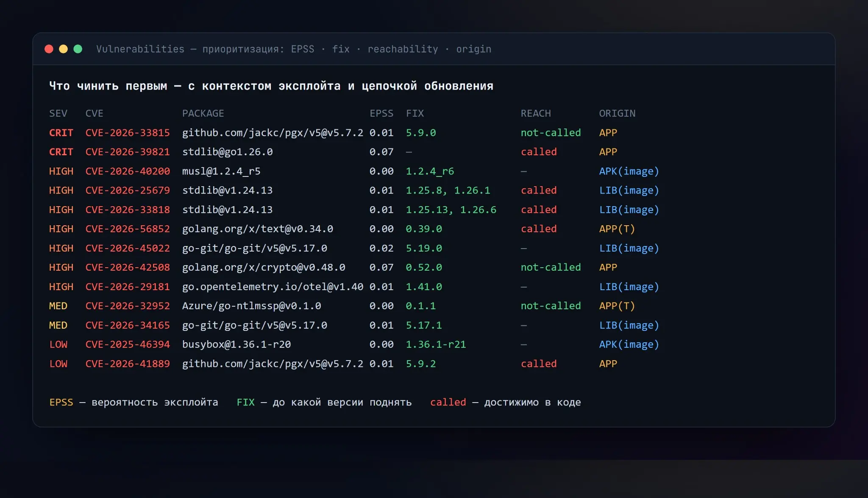The image size is (868, 498).
Task: Click the REACH column header
Action: tap(536, 113)
